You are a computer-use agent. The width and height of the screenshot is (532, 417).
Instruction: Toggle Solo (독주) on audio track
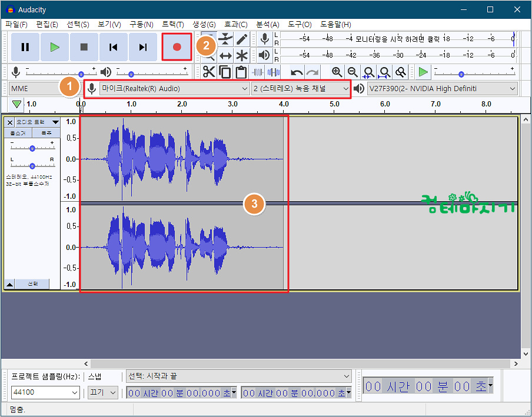click(46, 134)
